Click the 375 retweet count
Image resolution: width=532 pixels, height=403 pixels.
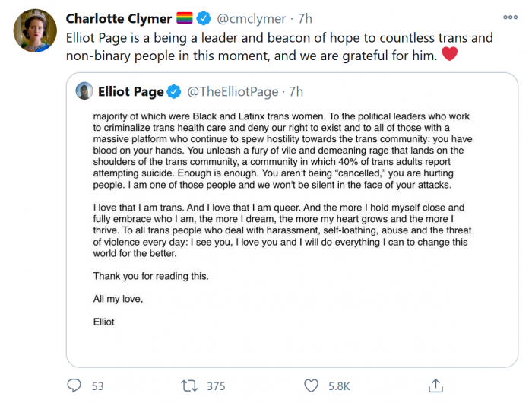[216, 386]
